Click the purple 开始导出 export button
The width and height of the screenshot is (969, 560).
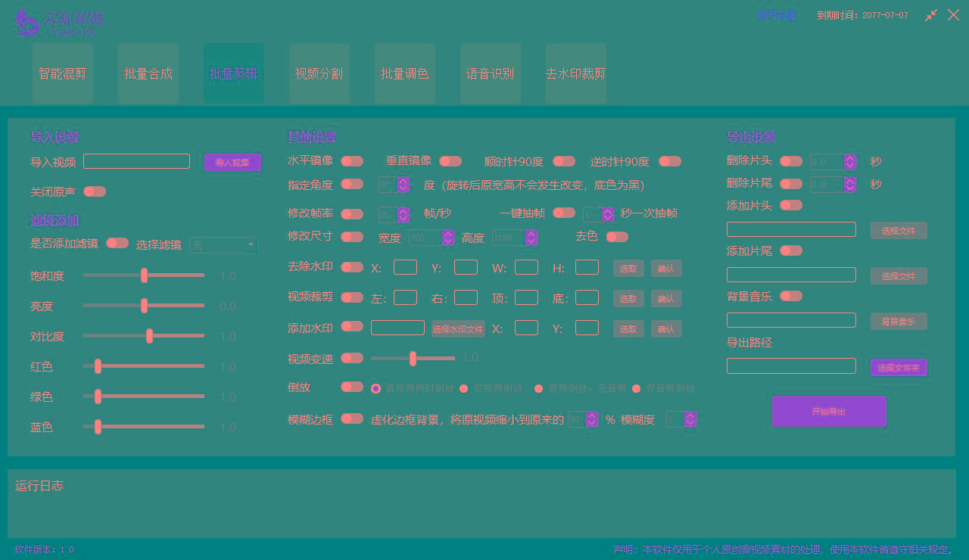click(829, 412)
